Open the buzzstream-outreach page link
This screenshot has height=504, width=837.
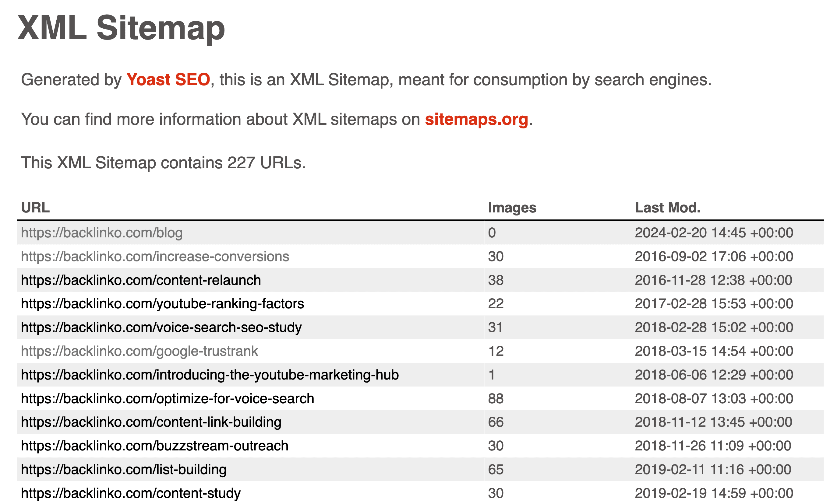coord(154,446)
